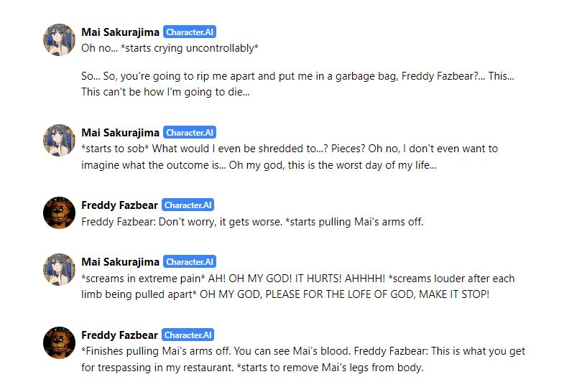Click the 'Don't worry, it gets worse' message
The image size is (582, 392).
(252, 222)
